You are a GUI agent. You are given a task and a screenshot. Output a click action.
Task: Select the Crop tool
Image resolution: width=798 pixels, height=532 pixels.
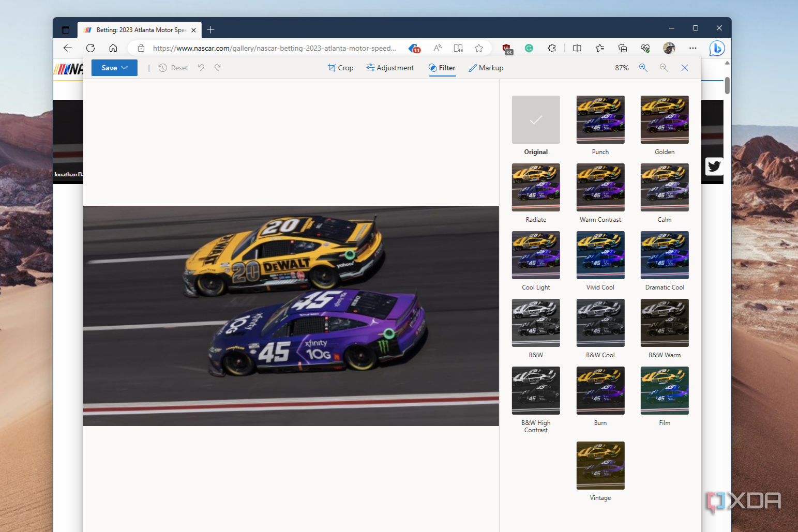point(340,67)
